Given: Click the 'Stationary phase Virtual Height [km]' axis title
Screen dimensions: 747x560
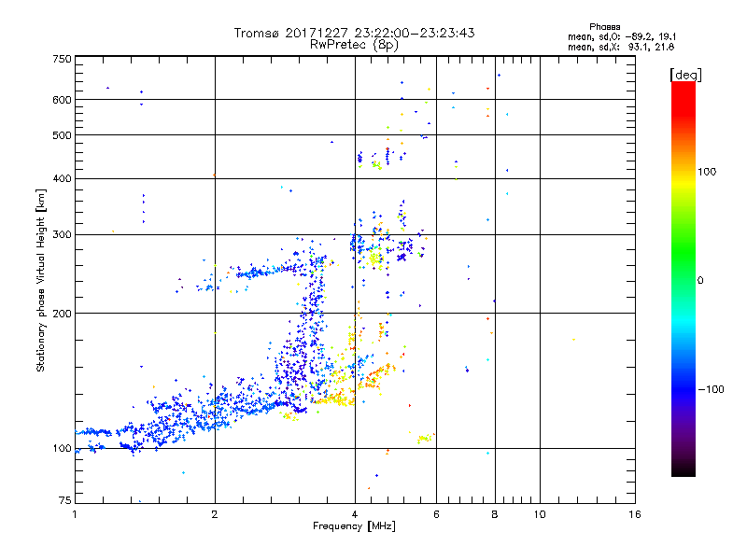Looking at the screenshot, I should pos(40,280).
